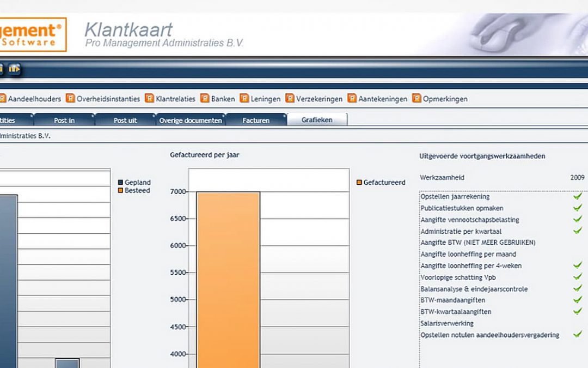Switch to the Post uit tab

pos(125,120)
